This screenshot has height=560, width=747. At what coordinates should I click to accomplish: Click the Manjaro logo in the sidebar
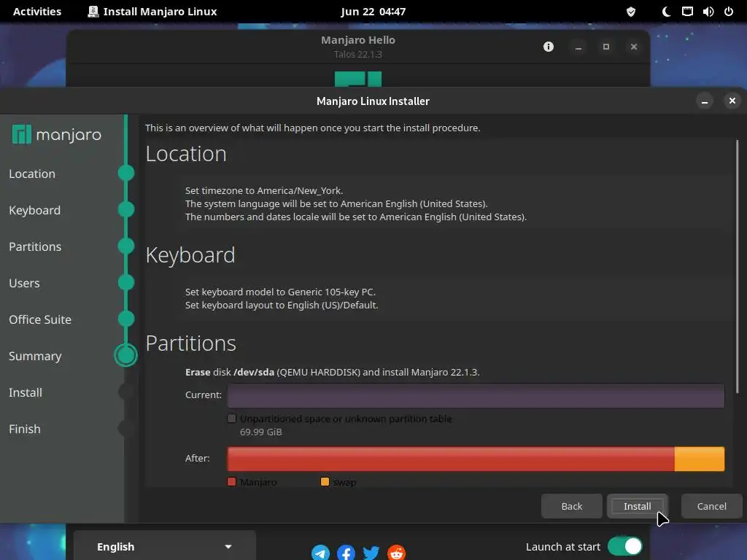57,135
